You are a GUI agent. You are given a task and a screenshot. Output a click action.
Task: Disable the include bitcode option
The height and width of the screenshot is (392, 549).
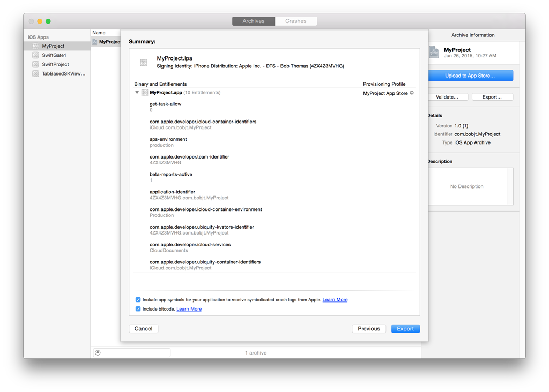pos(138,309)
